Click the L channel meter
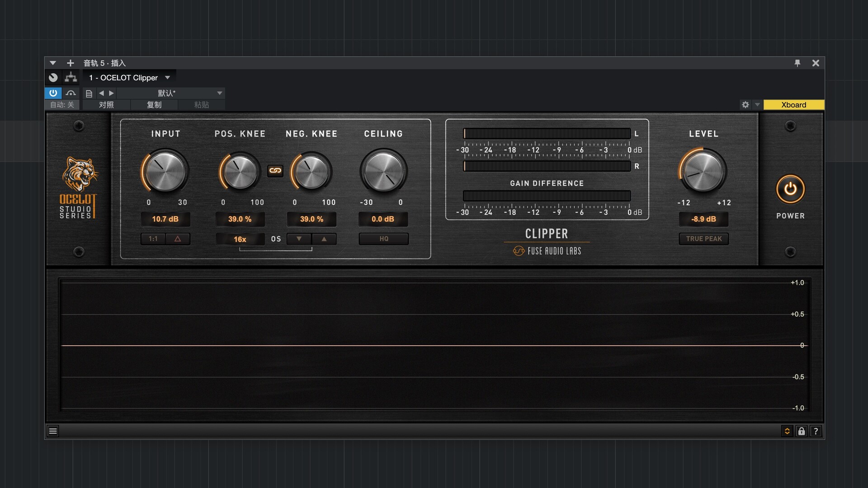This screenshot has height=488, width=868. pyautogui.click(x=547, y=133)
